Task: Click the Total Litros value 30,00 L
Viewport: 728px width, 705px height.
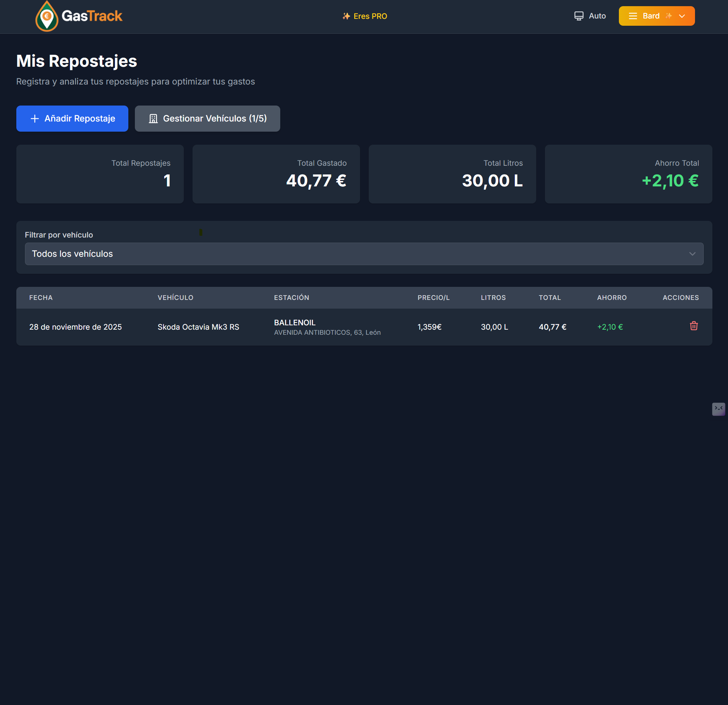Action: [x=492, y=181]
